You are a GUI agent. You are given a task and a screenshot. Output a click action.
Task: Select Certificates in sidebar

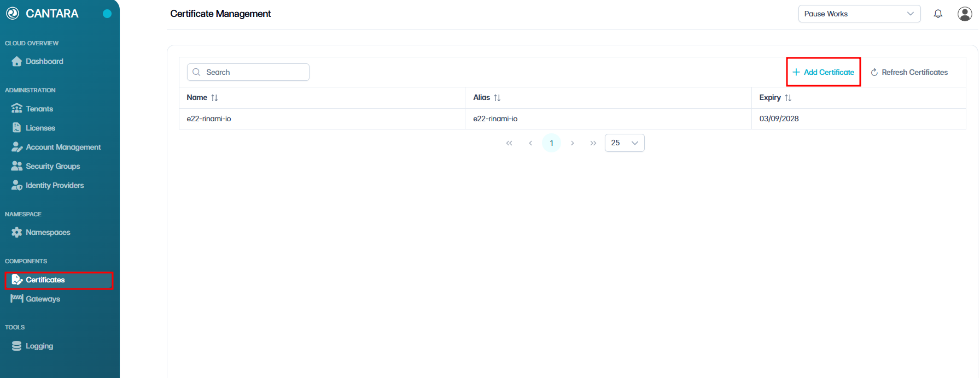pos(59,280)
